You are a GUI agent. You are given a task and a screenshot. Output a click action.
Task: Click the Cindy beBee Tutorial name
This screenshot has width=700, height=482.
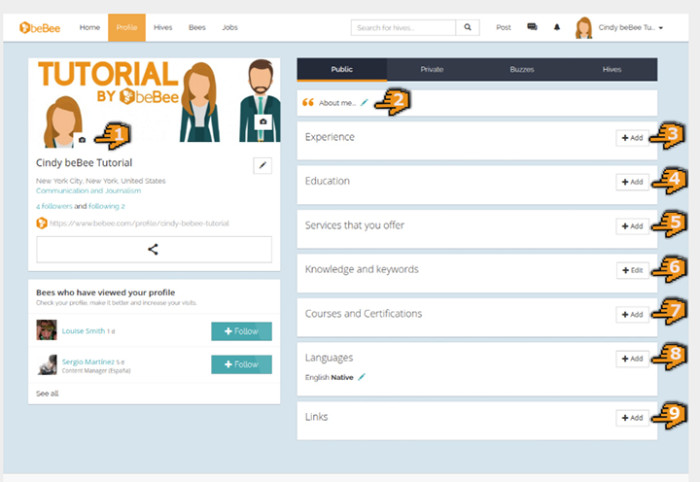(84, 163)
